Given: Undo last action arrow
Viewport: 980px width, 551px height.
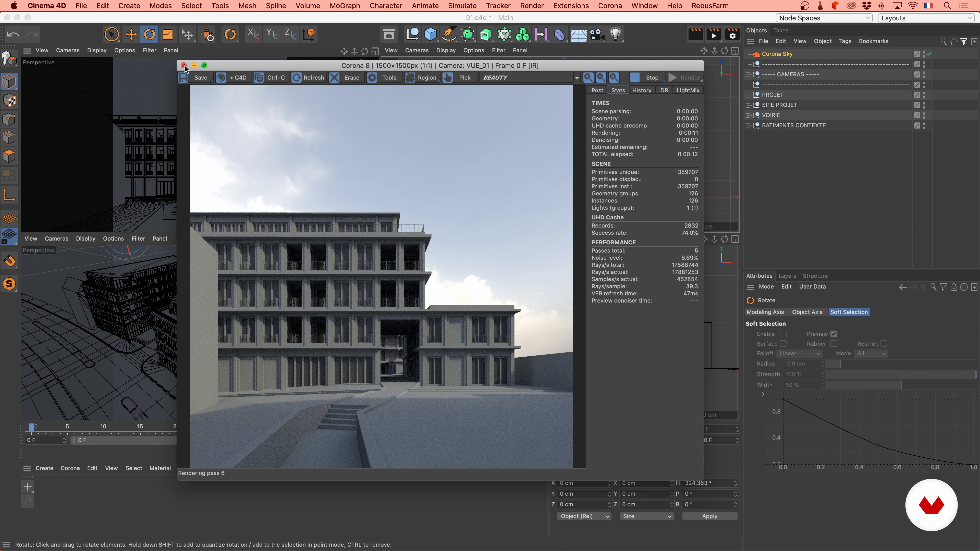Looking at the screenshot, I should pos(13,35).
